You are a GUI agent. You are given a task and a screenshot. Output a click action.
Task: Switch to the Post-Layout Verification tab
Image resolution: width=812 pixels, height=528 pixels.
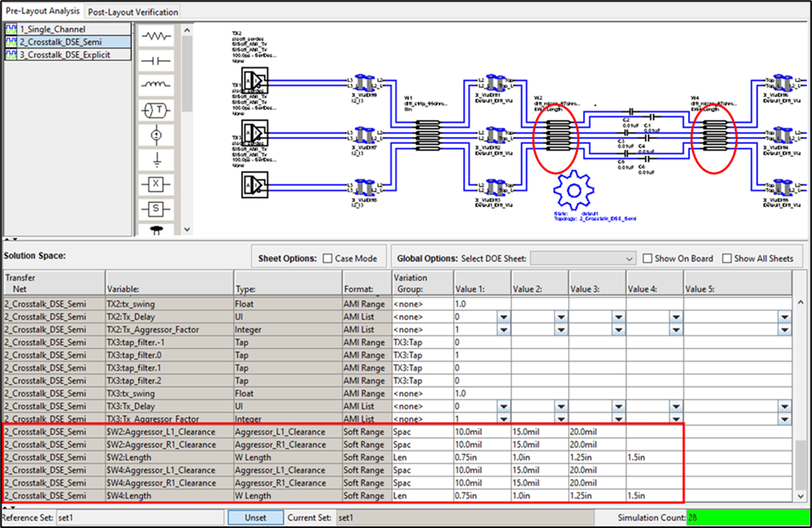click(x=133, y=12)
